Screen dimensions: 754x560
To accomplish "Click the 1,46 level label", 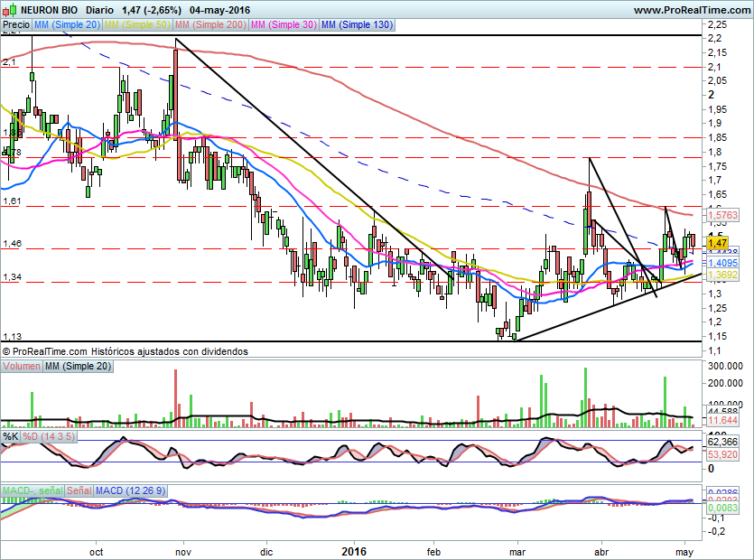I will click(12, 244).
